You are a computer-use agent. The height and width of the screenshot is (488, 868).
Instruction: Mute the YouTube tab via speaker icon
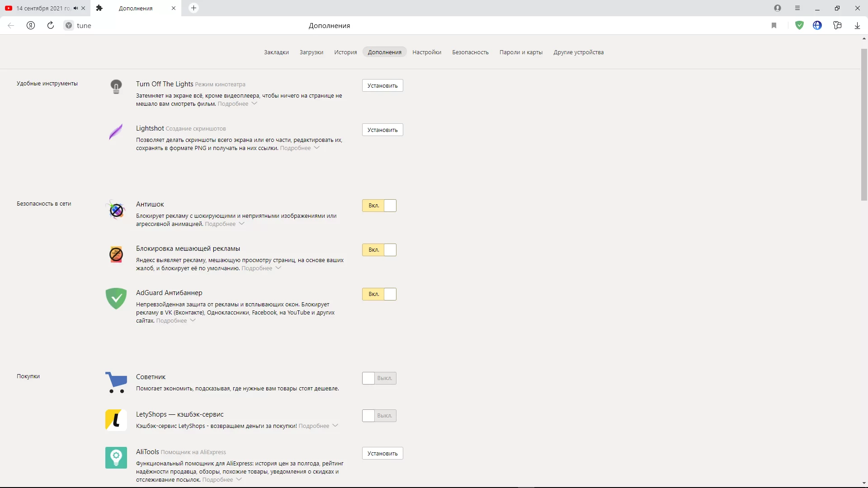click(x=75, y=8)
